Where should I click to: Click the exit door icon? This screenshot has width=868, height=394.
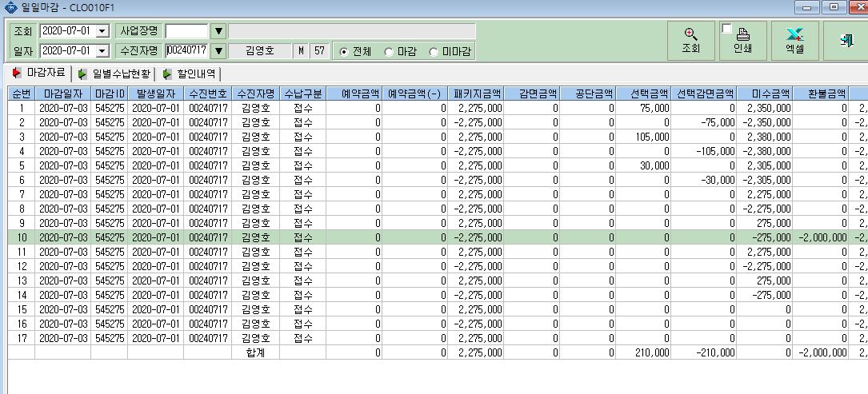coord(846,41)
